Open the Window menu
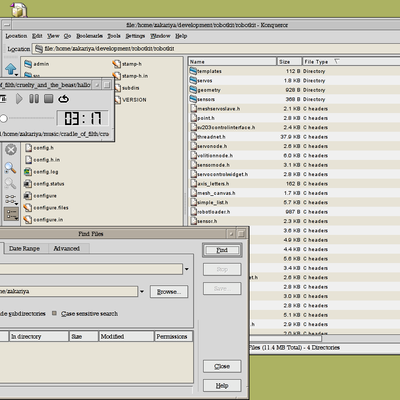This screenshot has width=400, height=400. [160, 36]
